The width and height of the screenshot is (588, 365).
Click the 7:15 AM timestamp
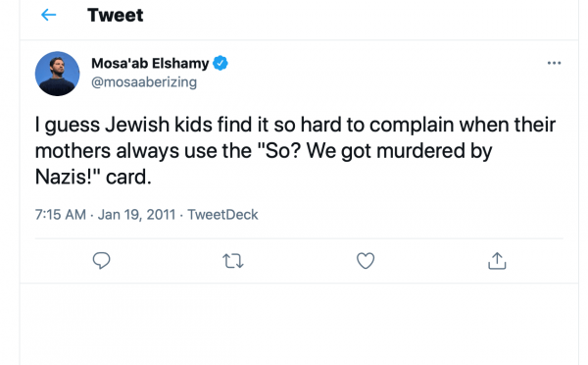[61, 215]
